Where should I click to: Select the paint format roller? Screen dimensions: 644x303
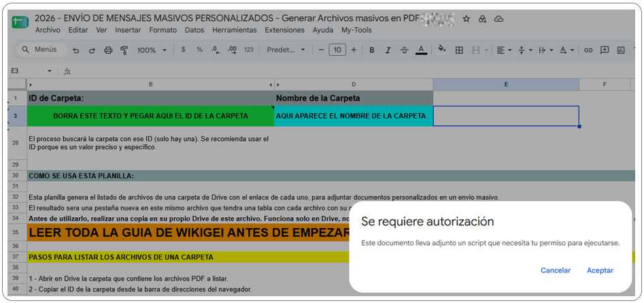[124, 50]
